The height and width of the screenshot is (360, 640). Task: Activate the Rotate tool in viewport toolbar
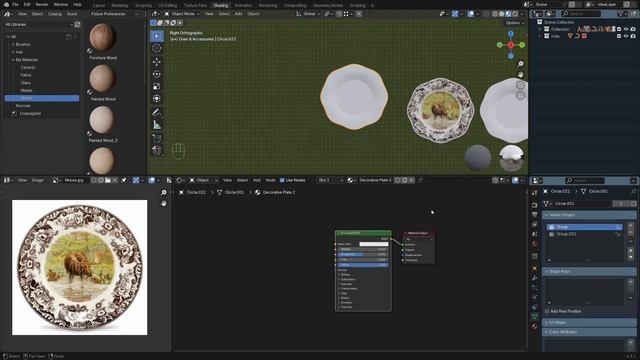pyautogui.click(x=157, y=74)
